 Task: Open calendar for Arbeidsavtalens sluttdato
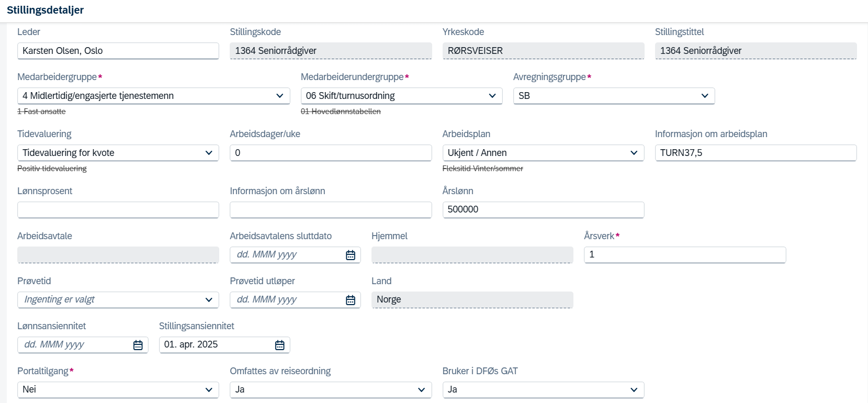351,255
